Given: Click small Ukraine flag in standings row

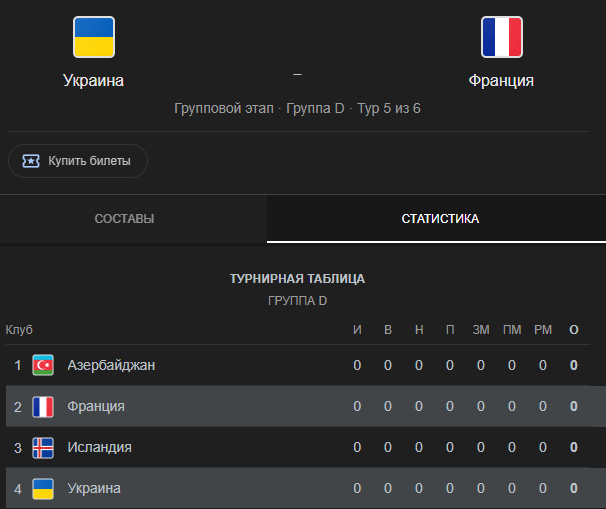Looking at the screenshot, I should [43, 489].
